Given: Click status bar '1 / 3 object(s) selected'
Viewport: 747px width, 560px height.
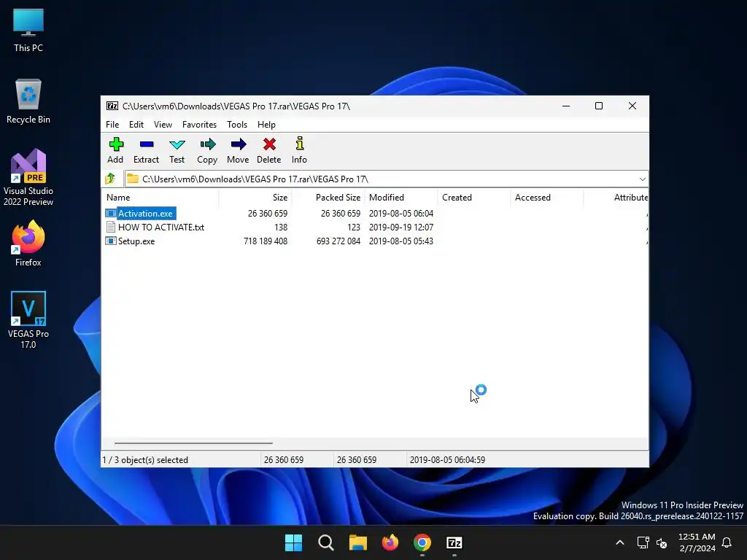Looking at the screenshot, I should pyautogui.click(x=145, y=460).
